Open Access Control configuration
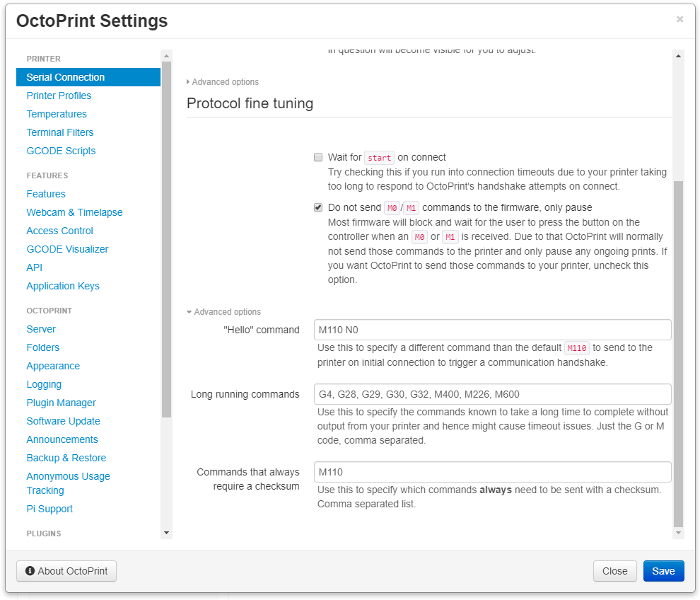The width and height of the screenshot is (700, 600). [59, 230]
